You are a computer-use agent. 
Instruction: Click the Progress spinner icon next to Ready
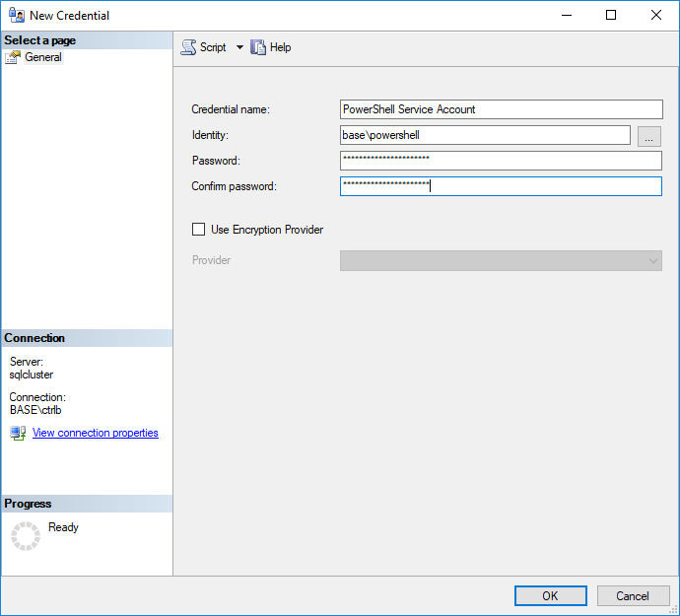25,535
